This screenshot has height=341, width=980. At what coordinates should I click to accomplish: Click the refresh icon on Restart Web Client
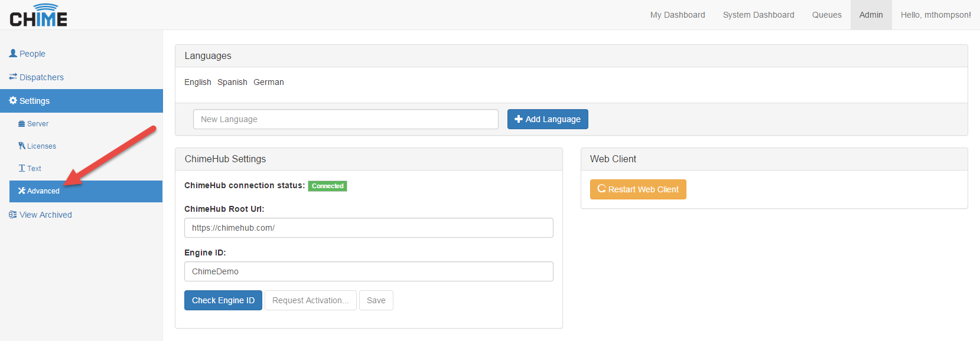[x=602, y=189]
